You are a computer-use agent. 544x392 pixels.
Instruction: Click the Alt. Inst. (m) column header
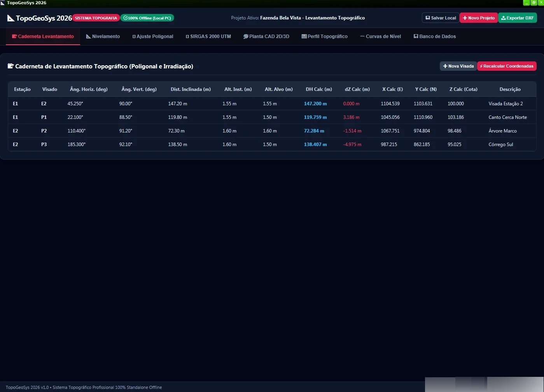[x=238, y=89]
